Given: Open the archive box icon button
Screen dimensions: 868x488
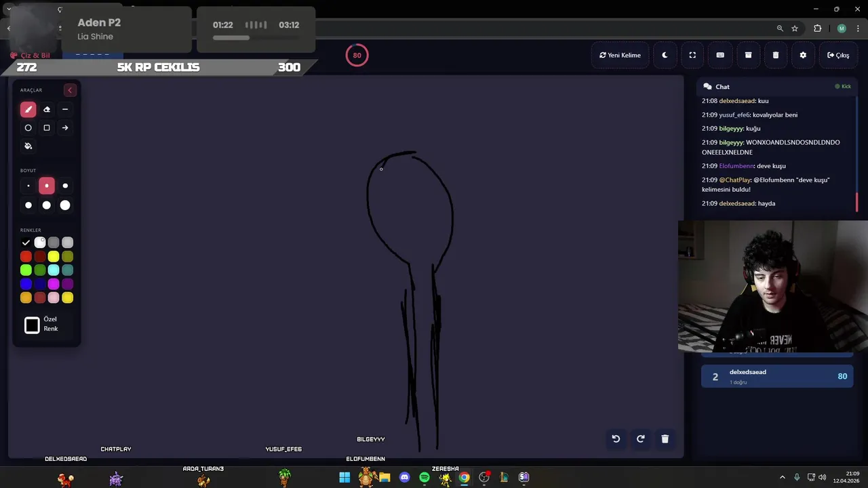Looking at the screenshot, I should coord(748,55).
